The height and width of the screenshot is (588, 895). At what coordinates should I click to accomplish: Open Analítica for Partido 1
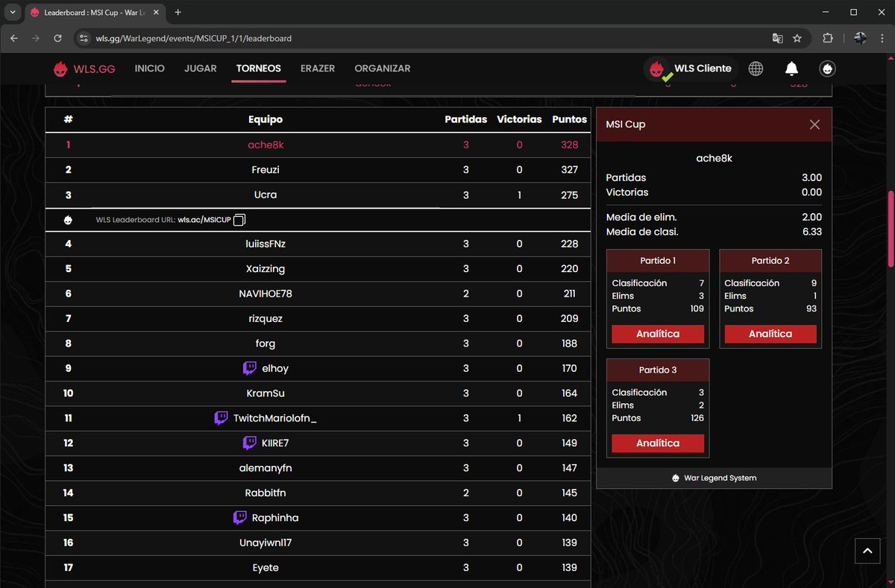pyautogui.click(x=658, y=334)
